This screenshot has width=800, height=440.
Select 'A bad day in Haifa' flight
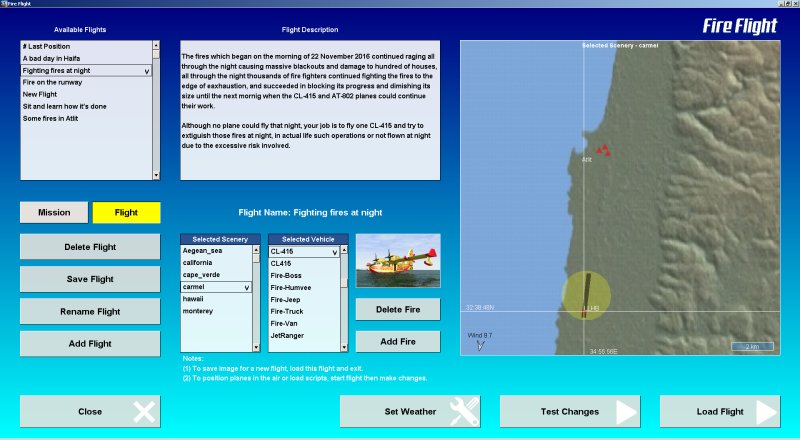[86, 58]
